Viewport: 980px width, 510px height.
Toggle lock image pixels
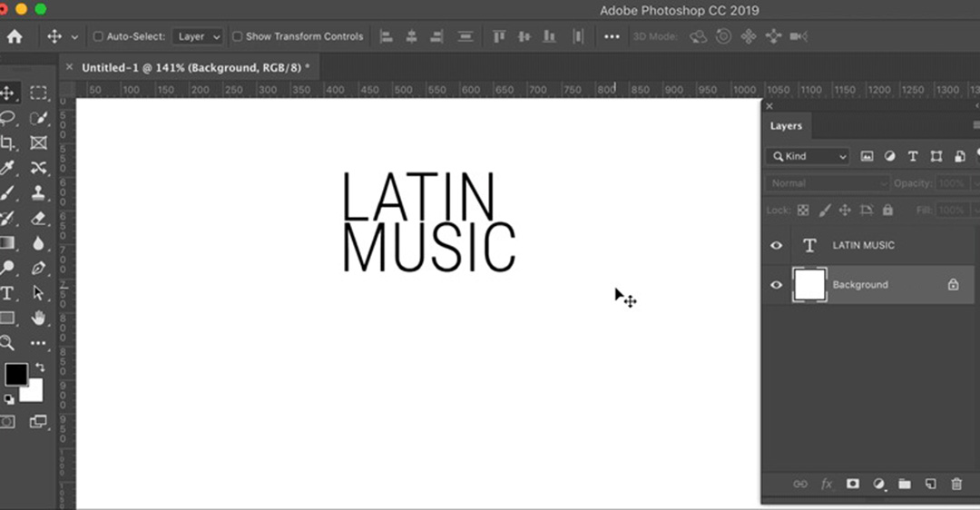pyautogui.click(x=825, y=210)
